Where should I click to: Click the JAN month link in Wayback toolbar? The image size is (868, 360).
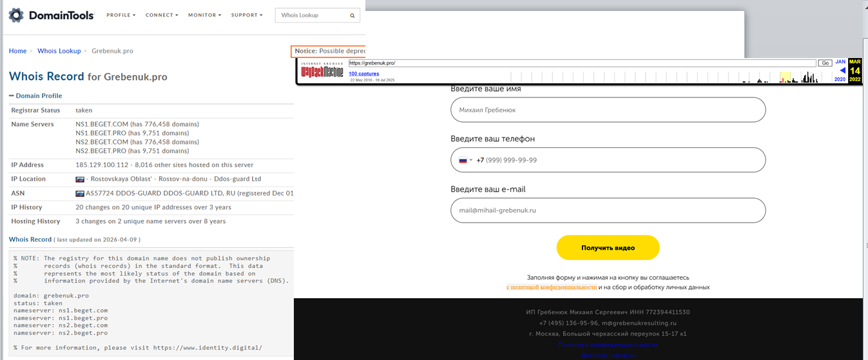[840, 62]
